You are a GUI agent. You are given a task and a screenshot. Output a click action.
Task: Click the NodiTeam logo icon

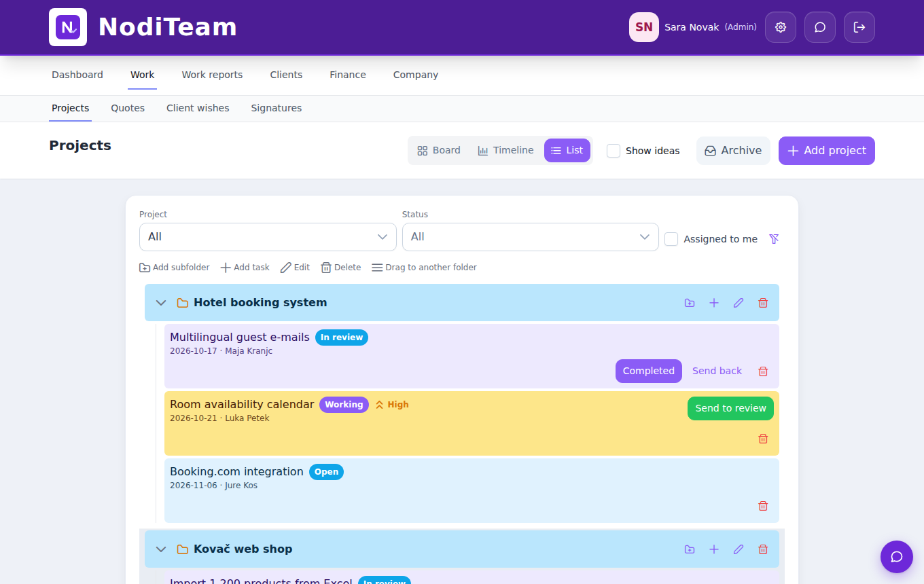coord(68,27)
